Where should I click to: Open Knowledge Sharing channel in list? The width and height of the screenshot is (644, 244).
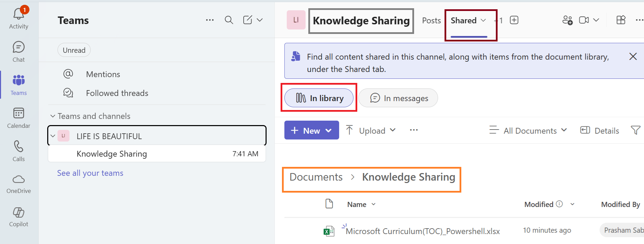pyautogui.click(x=157, y=154)
